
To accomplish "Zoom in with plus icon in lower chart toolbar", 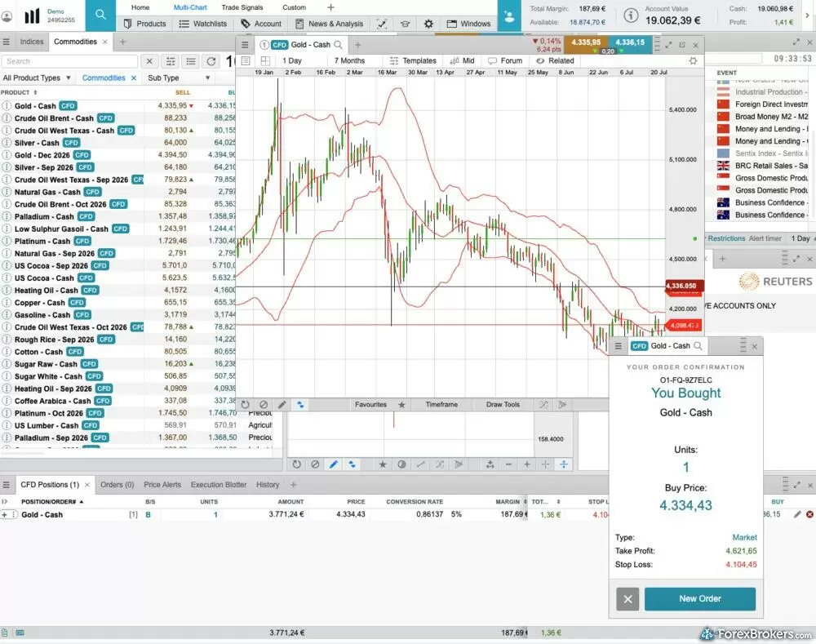I will point(526,464).
